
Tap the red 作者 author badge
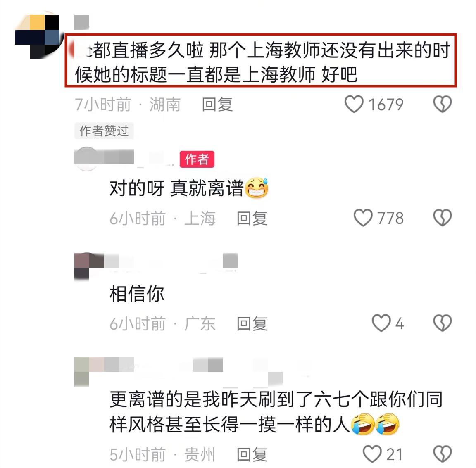click(x=197, y=159)
